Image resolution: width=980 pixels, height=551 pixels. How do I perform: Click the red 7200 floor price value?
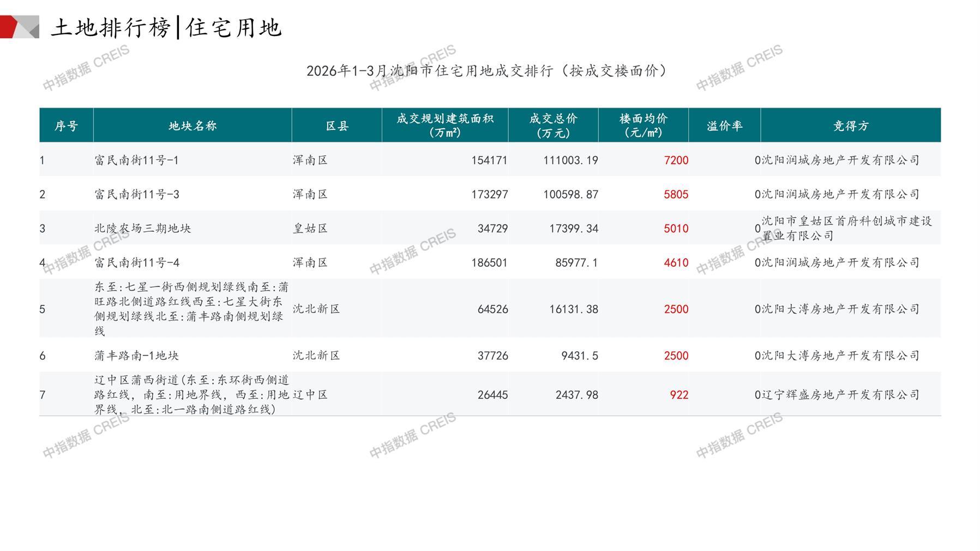tap(676, 160)
